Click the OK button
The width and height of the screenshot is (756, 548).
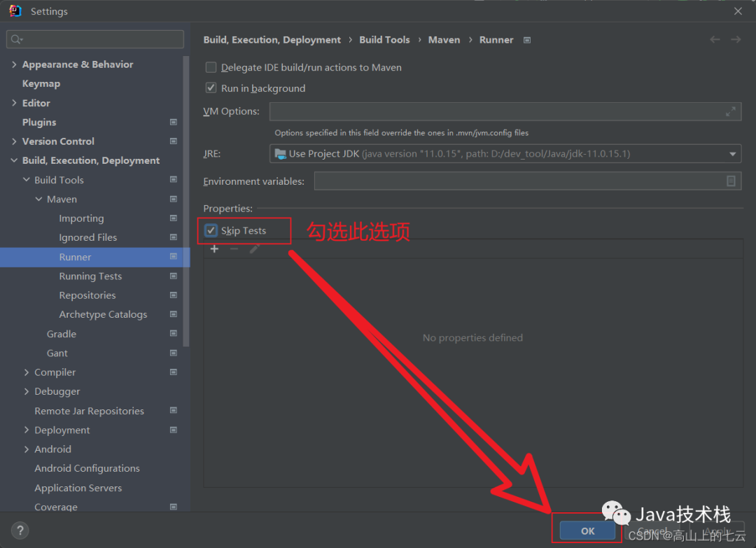point(587,531)
